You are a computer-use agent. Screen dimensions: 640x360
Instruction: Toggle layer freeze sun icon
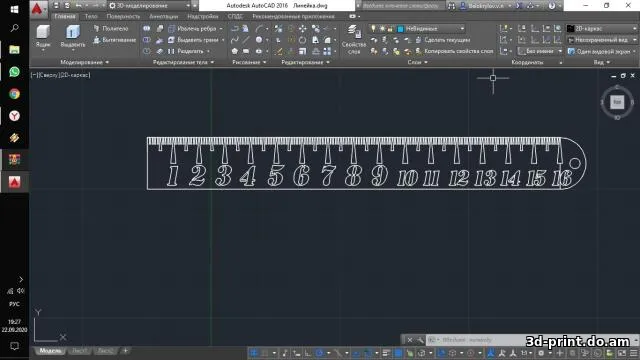point(382,29)
